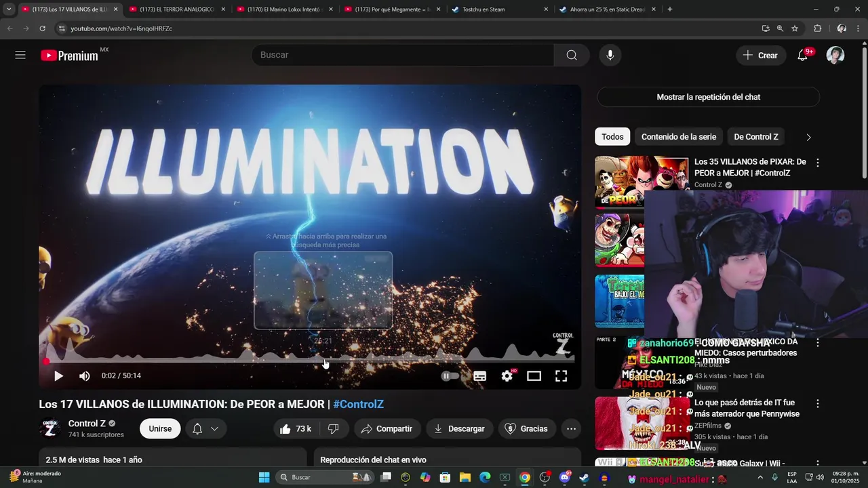Download the video via Descargar
This screenshot has width=868, height=488.
[x=460, y=428]
